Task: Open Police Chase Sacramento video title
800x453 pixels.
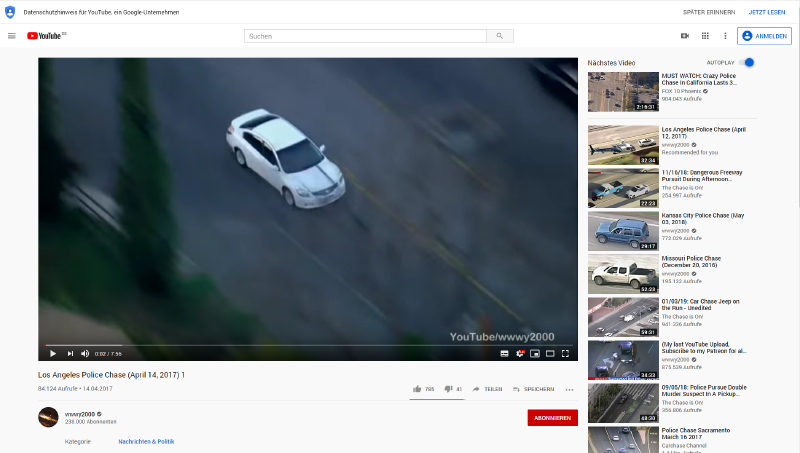Action: [695, 434]
